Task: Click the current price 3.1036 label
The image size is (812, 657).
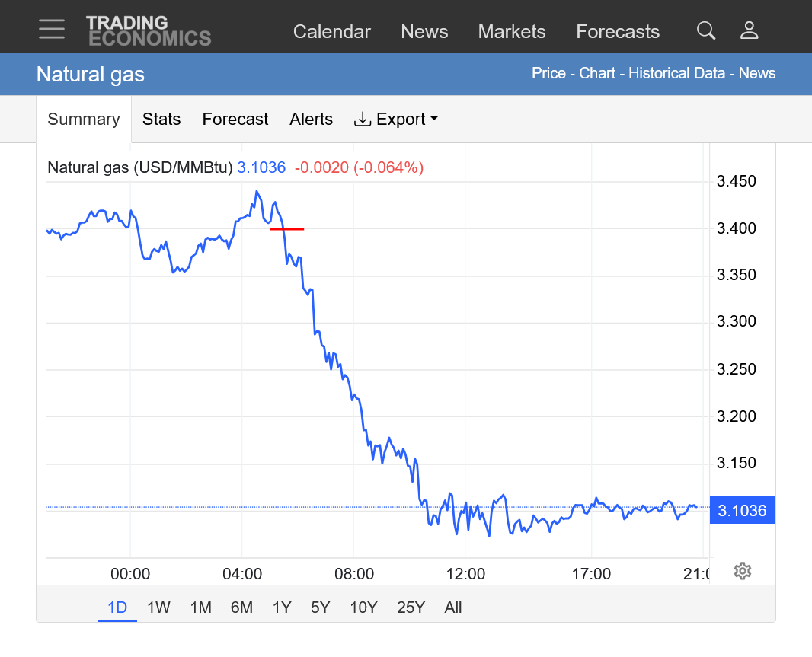Action: coord(742,511)
